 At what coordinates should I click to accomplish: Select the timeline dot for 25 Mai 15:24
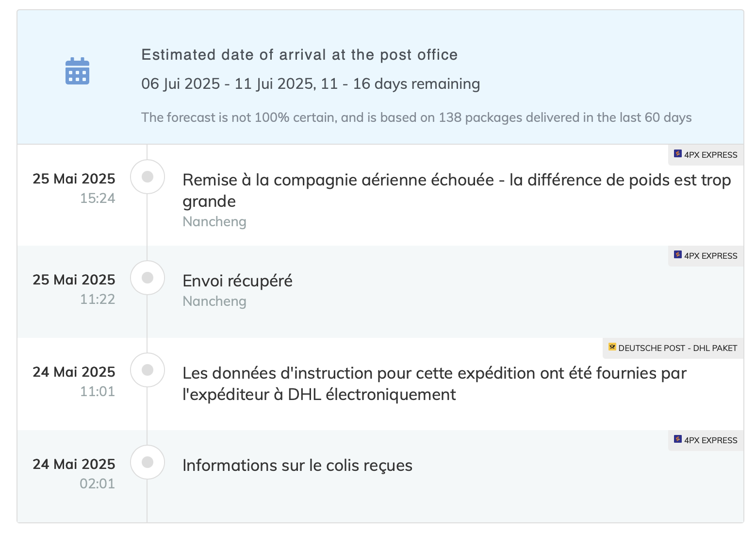(x=148, y=177)
